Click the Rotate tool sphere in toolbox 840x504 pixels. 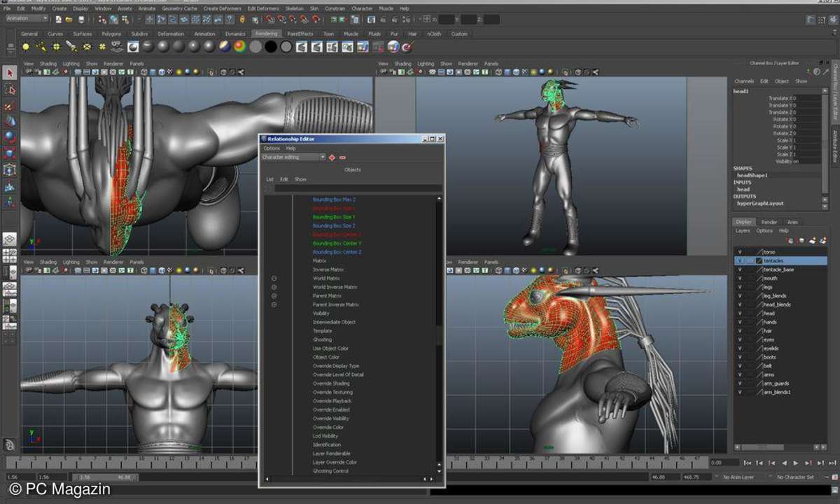[9, 136]
